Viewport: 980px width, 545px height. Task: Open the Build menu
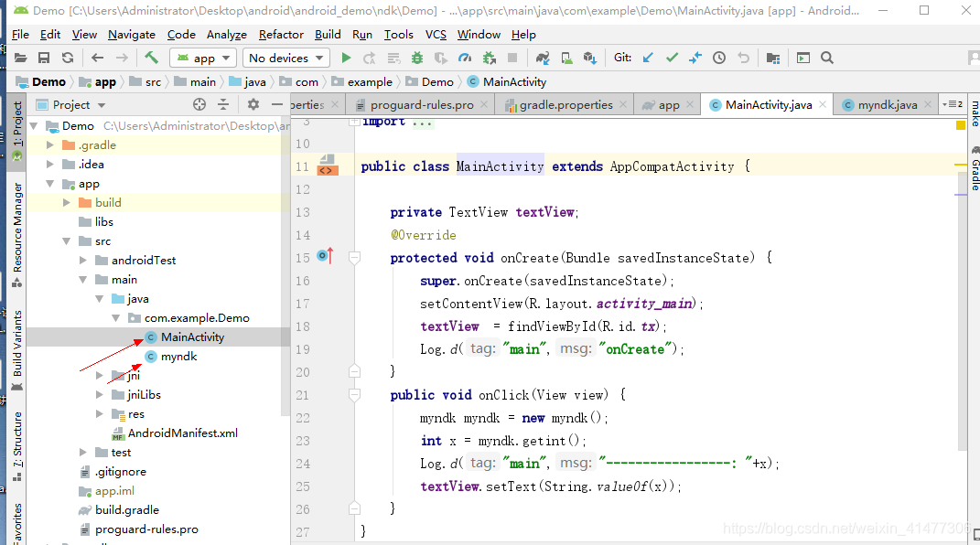[328, 35]
